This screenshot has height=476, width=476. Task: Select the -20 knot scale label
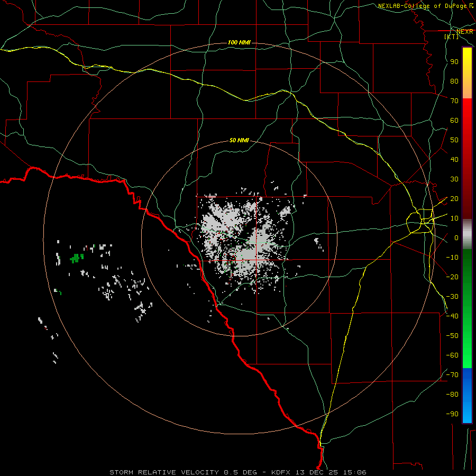452,277
